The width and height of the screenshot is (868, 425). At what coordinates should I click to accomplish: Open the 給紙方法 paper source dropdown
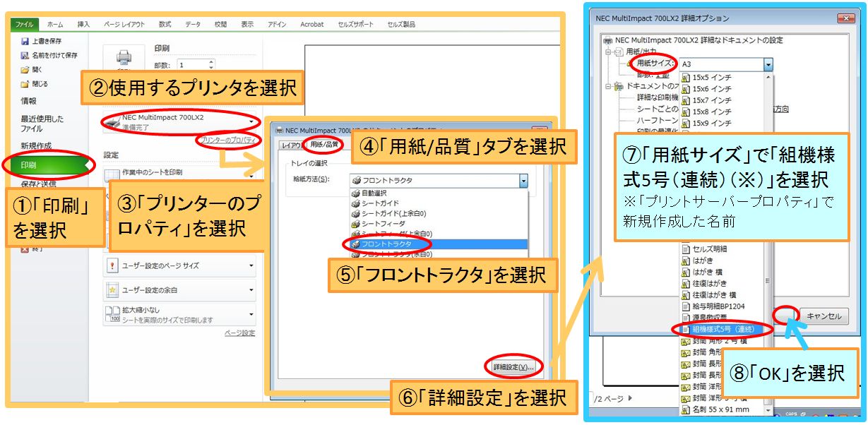coord(523,180)
